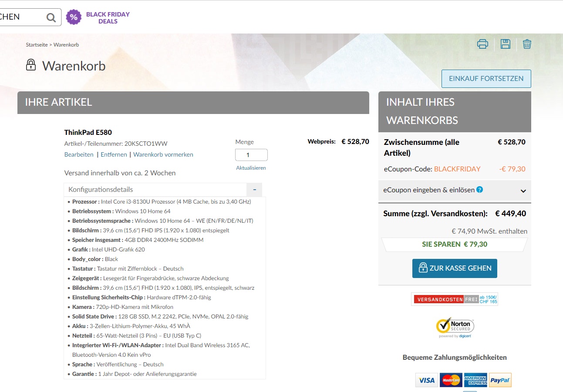Image resolution: width=563 pixels, height=392 pixels.
Task: Click the Akku 3-Zellen-Lithium-Polymer line
Action: point(131,326)
